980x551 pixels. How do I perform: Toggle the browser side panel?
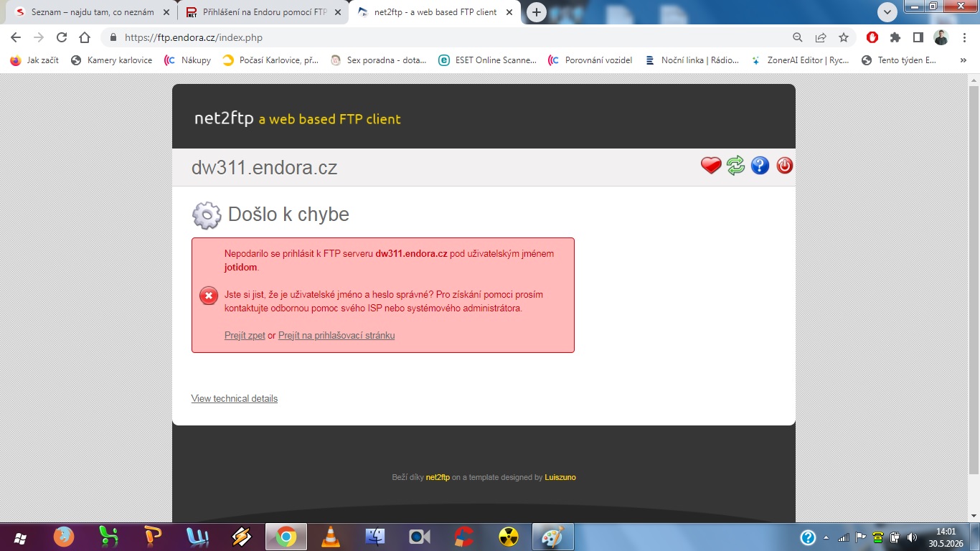(x=918, y=37)
